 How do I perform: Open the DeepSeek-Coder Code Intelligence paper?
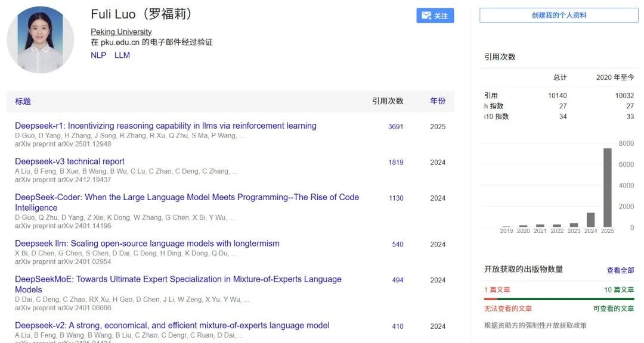point(187,202)
